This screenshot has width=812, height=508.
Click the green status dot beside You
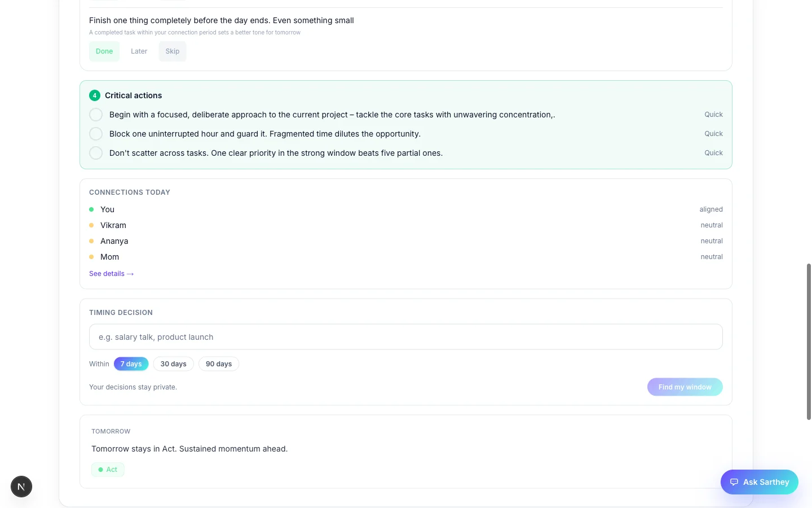91,209
